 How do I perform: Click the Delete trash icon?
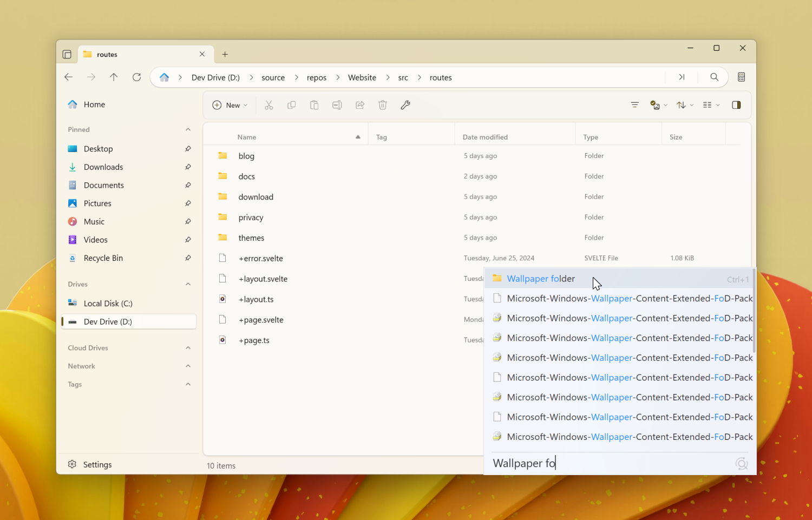click(x=383, y=105)
